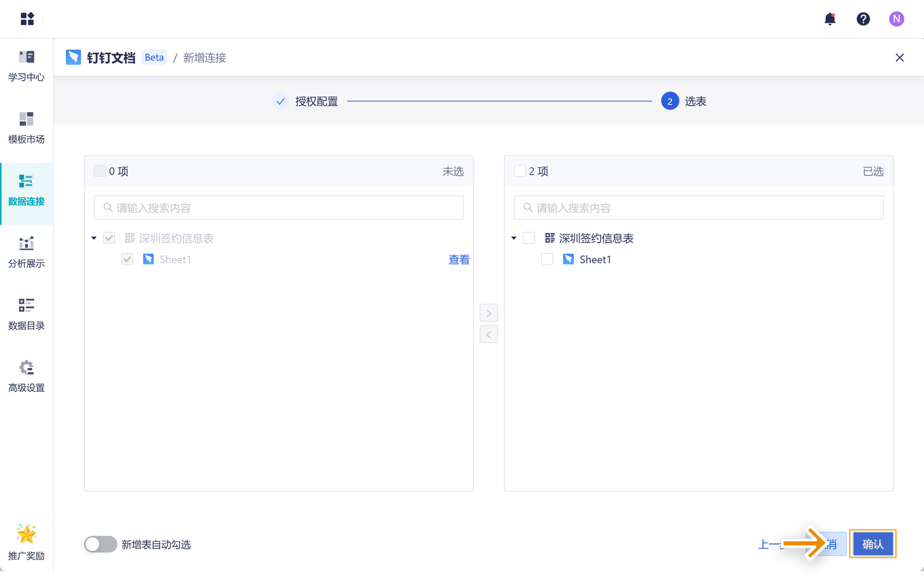Open 分析展示 in the sidebar
This screenshot has height=576, width=924.
(x=26, y=252)
